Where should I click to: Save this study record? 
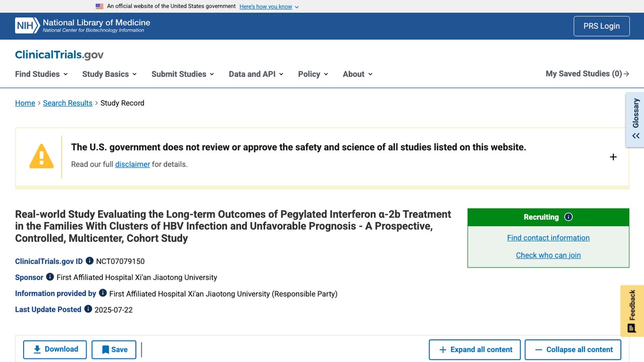point(114,349)
